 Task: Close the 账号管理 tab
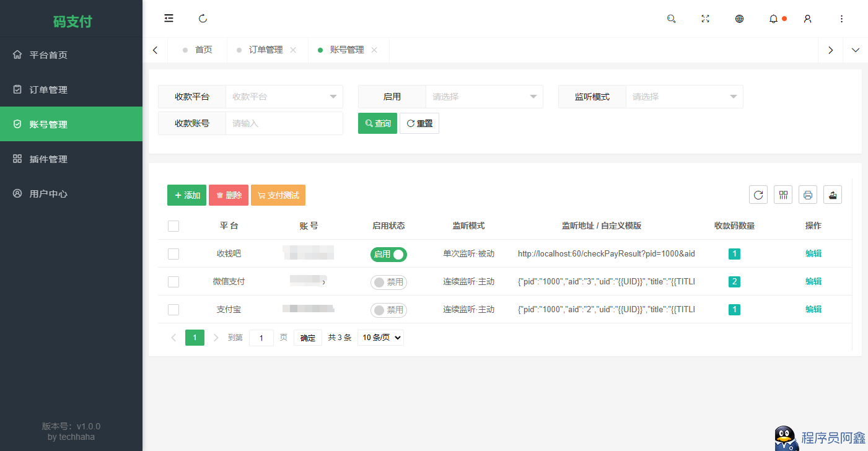374,50
